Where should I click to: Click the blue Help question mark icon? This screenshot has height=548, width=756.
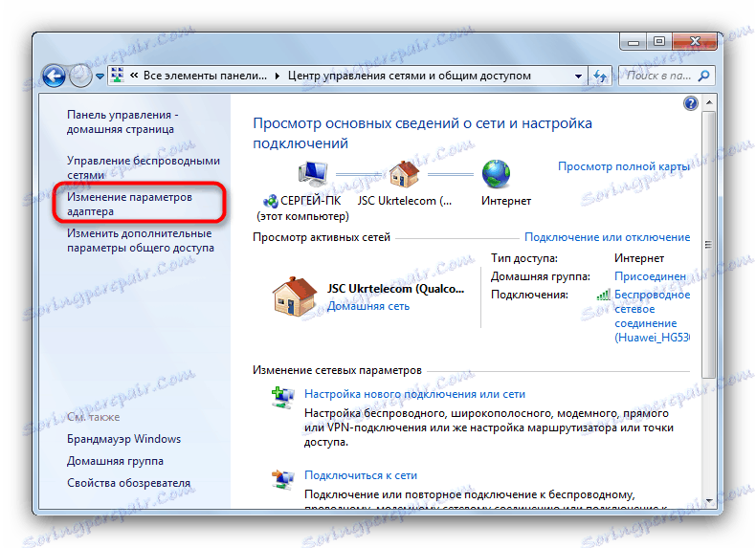(690, 103)
